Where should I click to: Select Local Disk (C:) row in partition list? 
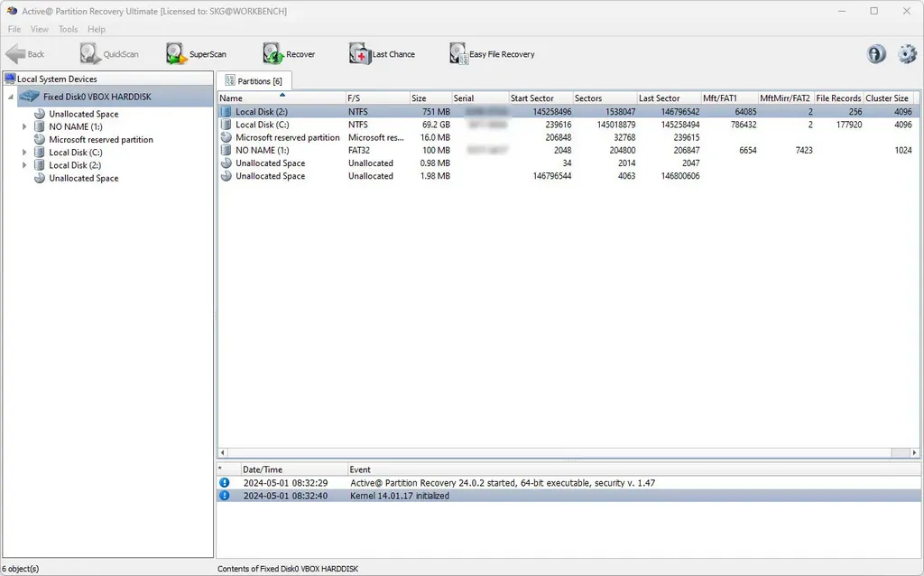tap(568, 125)
